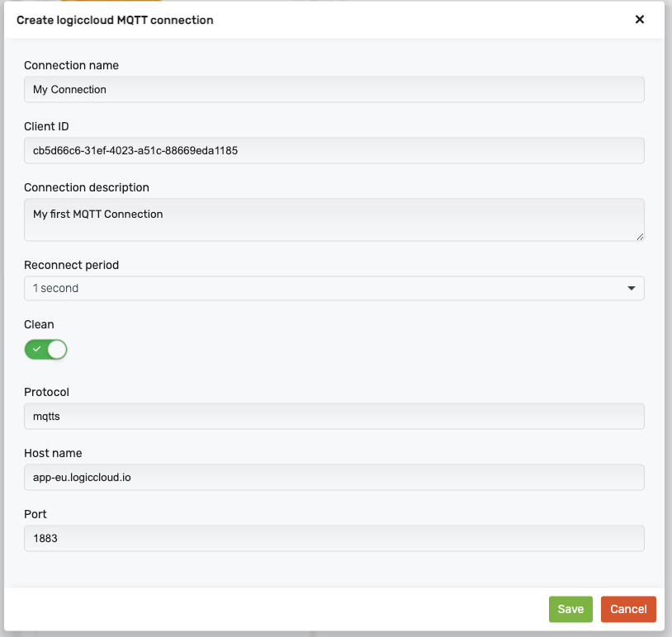The height and width of the screenshot is (637, 672).
Task: Save the MQTT connection
Action: 570,609
